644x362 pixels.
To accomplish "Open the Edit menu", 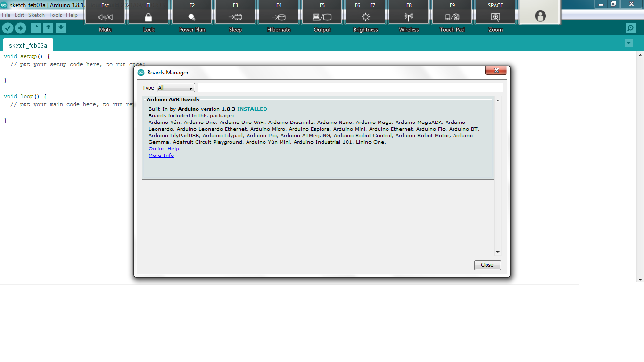I will pyautogui.click(x=19, y=15).
